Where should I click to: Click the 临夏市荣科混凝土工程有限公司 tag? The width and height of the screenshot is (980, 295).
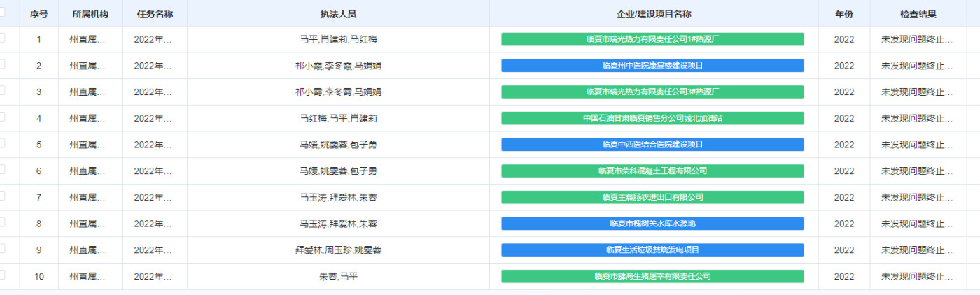(x=652, y=171)
